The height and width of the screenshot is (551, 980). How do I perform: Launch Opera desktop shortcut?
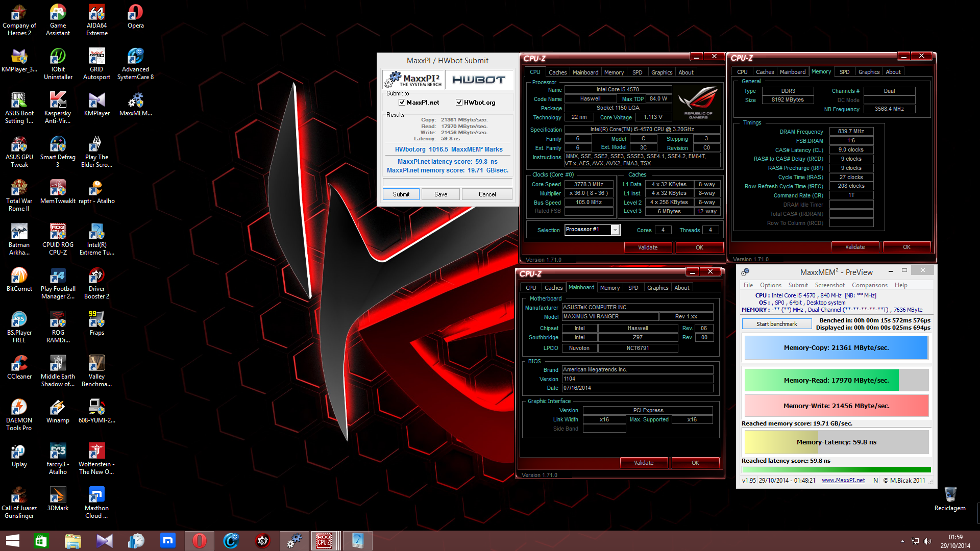tap(135, 17)
